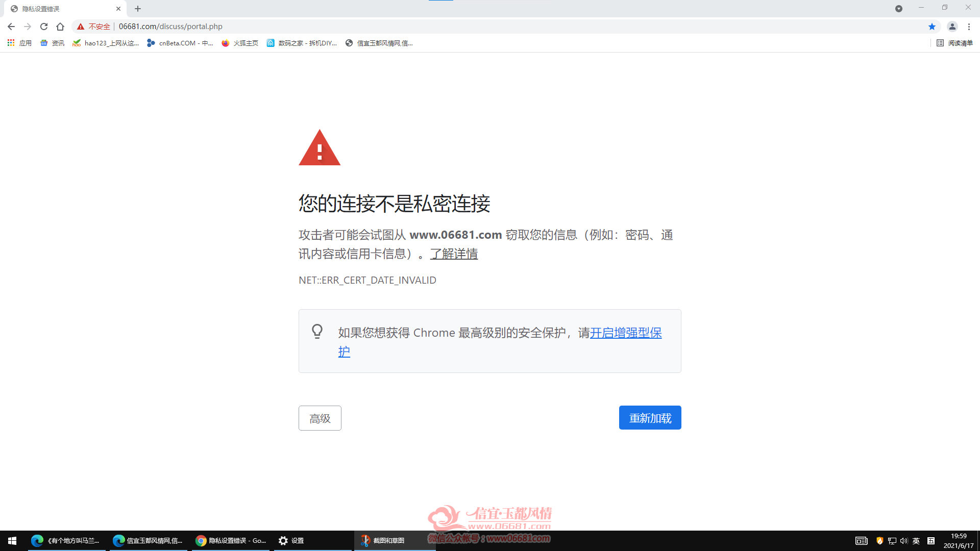
Task: Open the 数码之家 bookmark
Action: click(x=302, y=43)
